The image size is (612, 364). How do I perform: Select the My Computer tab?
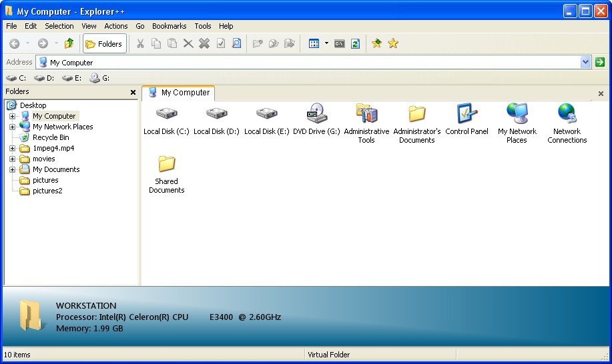tap(179, 93)
